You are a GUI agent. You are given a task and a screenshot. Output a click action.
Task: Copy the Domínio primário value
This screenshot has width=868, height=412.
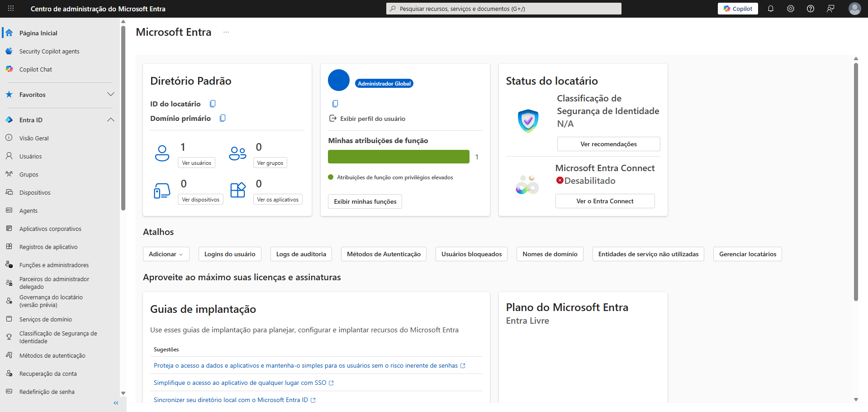[x=223, y=118]
